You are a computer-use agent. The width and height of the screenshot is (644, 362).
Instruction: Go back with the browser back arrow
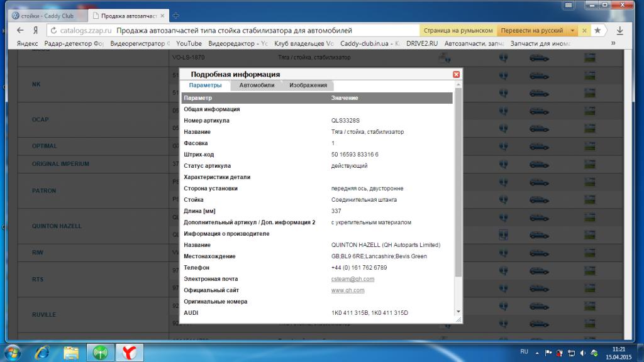pyautogui.click(x=20, y=30)
